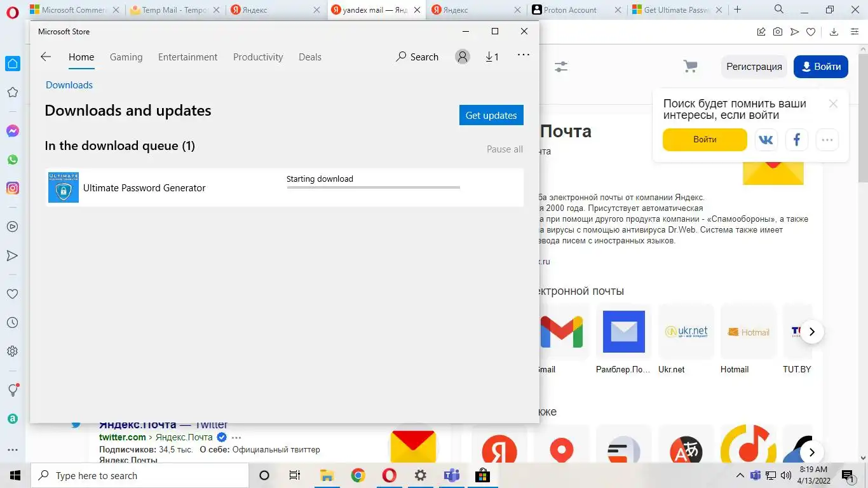Click yellow Войти button in popup
Viewport: 868px width, 488px height.
[x=705, y=139]
